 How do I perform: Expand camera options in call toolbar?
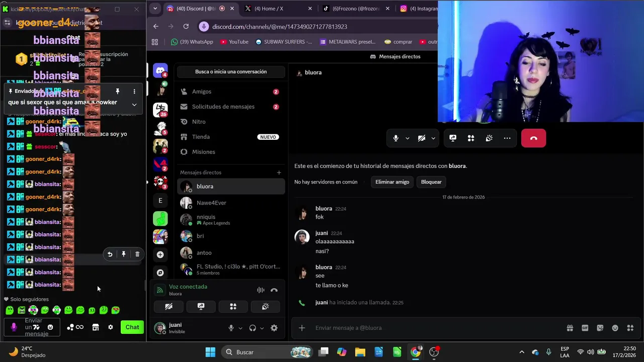(x=433, y=138)
